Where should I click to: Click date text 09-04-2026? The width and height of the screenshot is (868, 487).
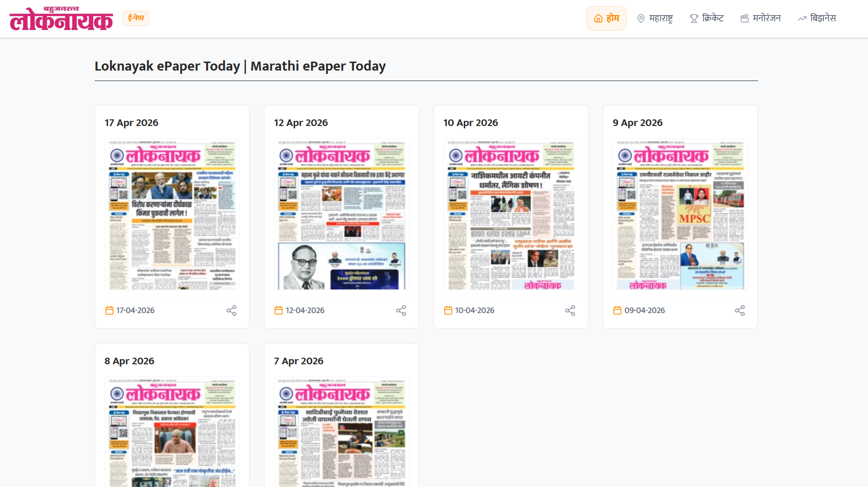644,310
